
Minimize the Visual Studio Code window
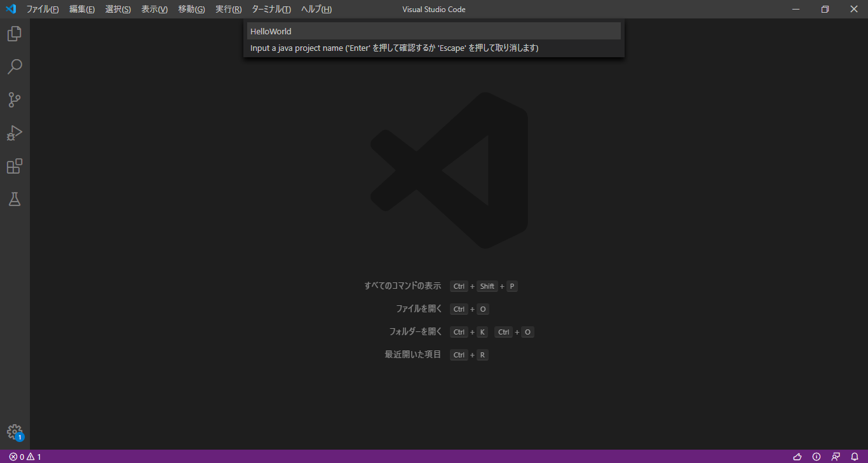coord(796,9)
